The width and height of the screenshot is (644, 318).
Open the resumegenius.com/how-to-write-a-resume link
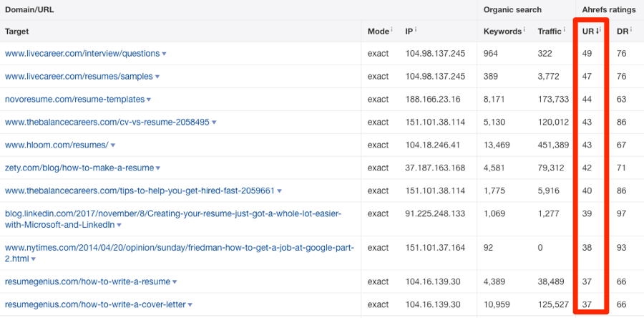(x=87, y=282)
